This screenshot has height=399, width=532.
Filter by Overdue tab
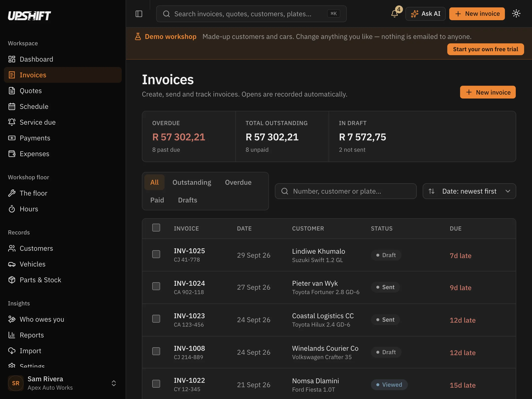tap(238, 182)
